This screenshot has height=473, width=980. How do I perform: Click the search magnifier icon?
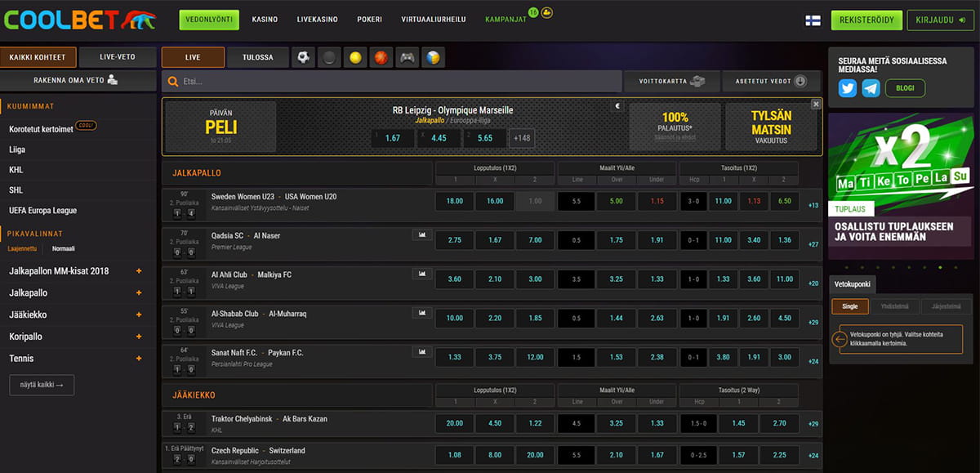173,82
